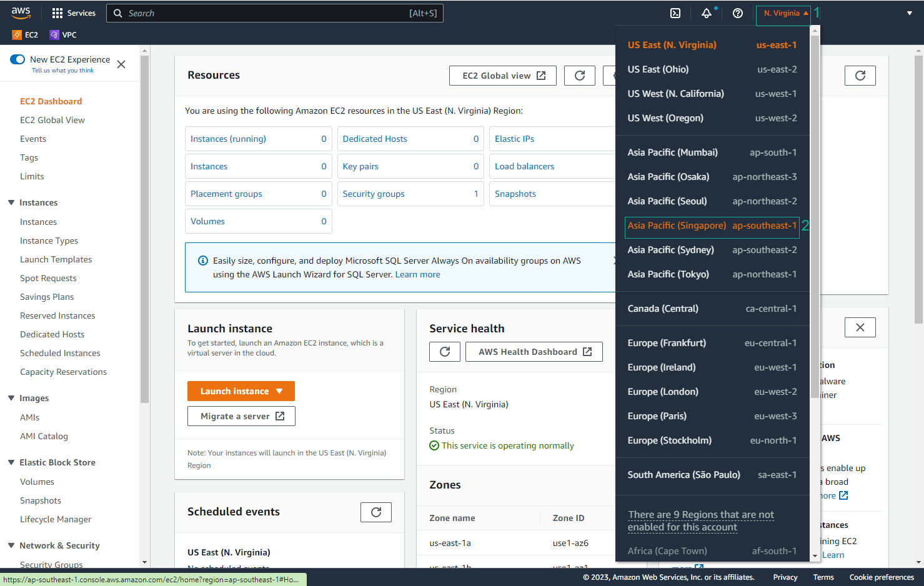The image size is (924, 586).
Task: Open Privacy link in footer
Action: (785, 577)
